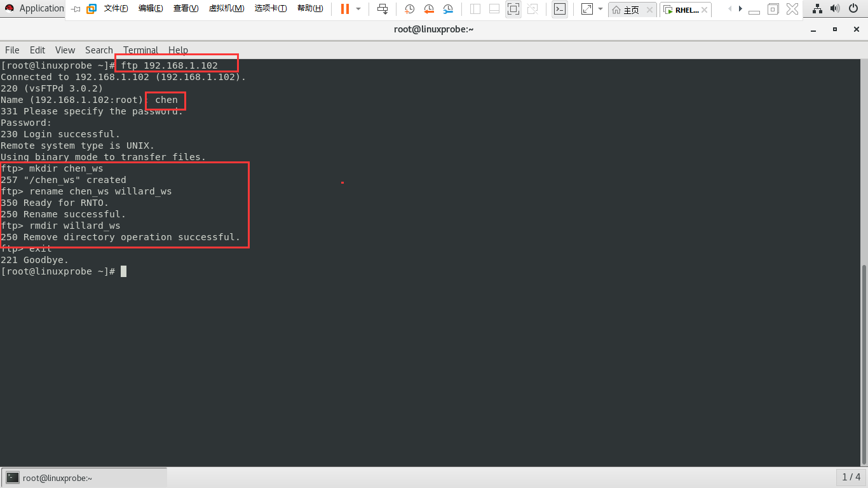This screenshot has height=488, width=868.
Task: Click the 1 / 4 workspace switcher
Action: (x=851, y=477)
